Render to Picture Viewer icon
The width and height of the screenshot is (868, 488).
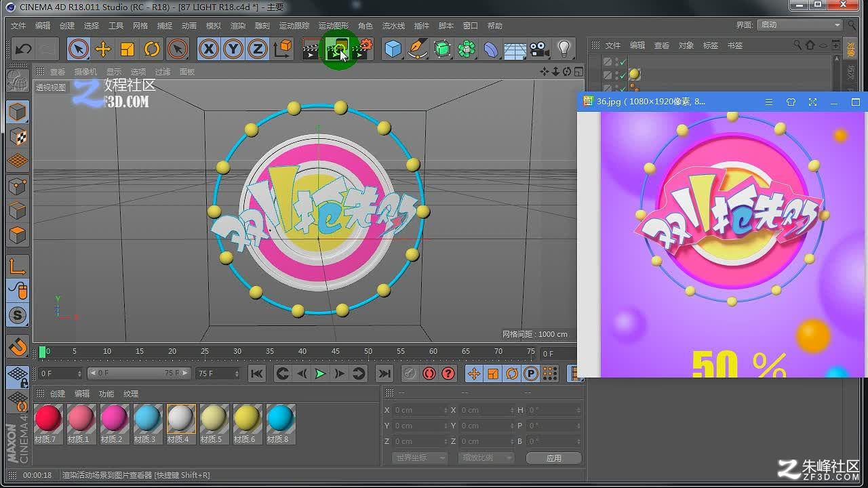[x=337, y=49]
